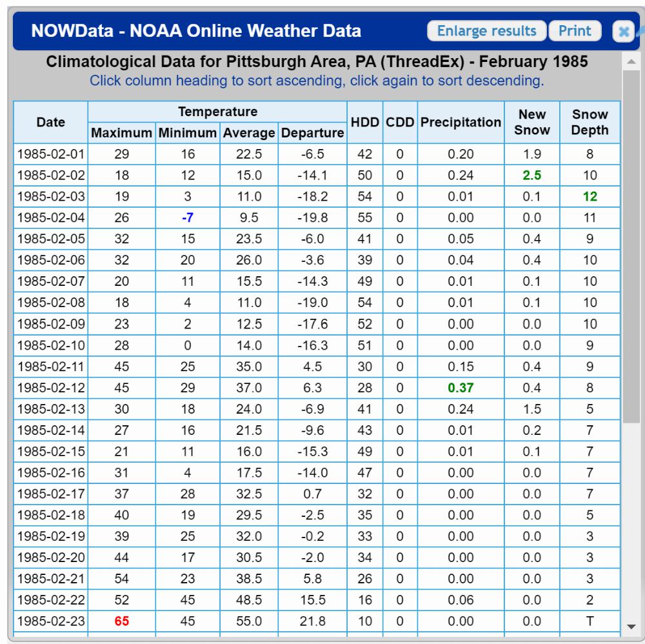Image resolution: width=645 pixels, height=644 pixels.
Task: Select date cell 1985-02-21
Action: click(50, 579)
